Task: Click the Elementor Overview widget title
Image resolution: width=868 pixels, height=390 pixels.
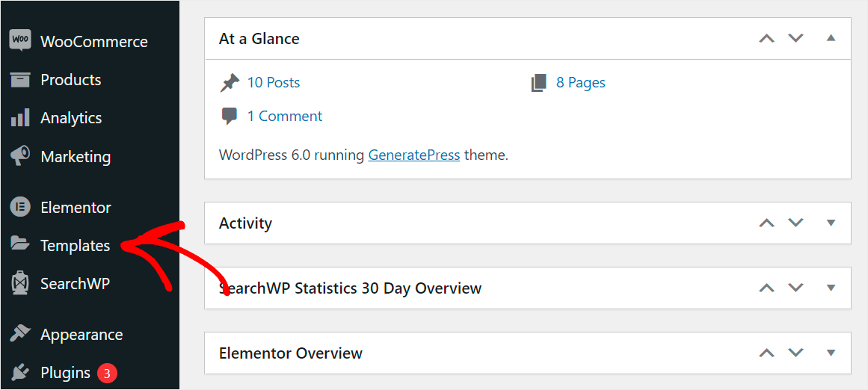Action: (291, 353)
